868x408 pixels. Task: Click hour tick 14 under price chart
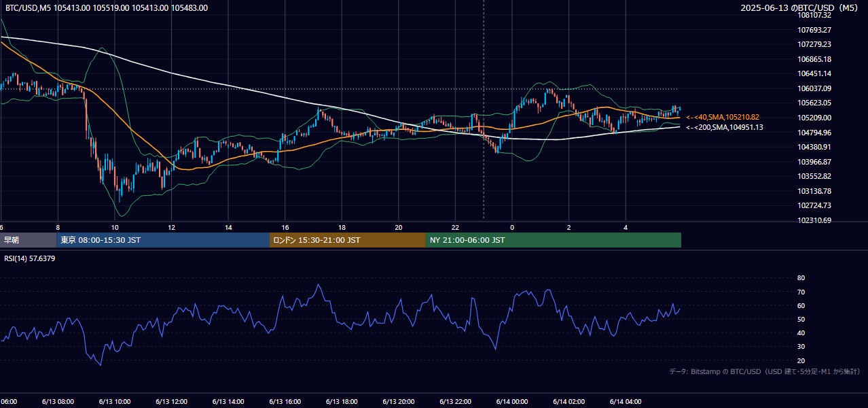coord(228,227)
